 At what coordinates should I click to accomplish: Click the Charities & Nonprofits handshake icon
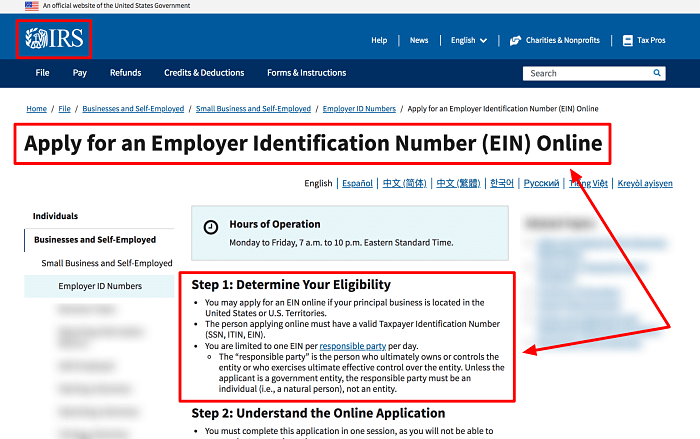point(515,41)
